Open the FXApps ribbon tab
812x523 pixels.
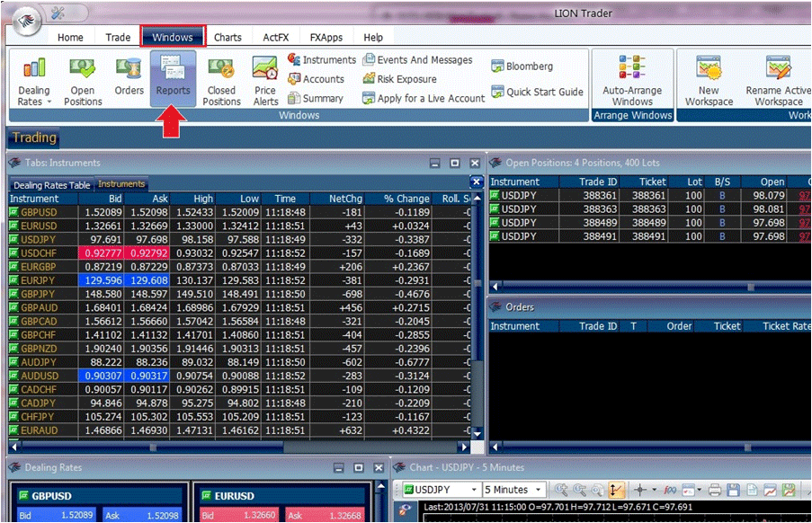[x=326, y=37]
